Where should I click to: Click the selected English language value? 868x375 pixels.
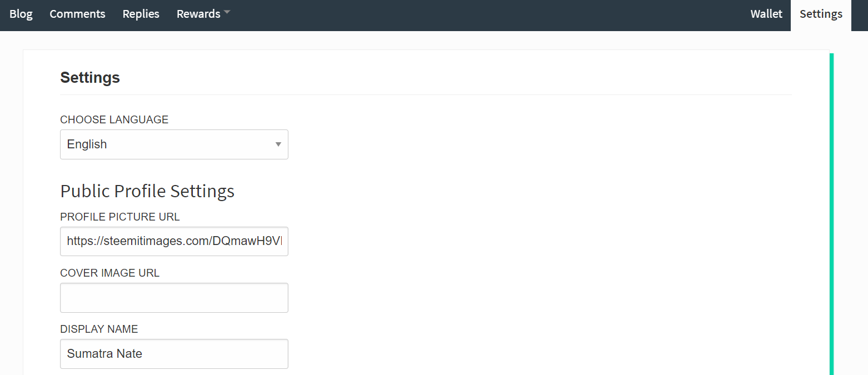pyautogui.click(x=87, y=144)
